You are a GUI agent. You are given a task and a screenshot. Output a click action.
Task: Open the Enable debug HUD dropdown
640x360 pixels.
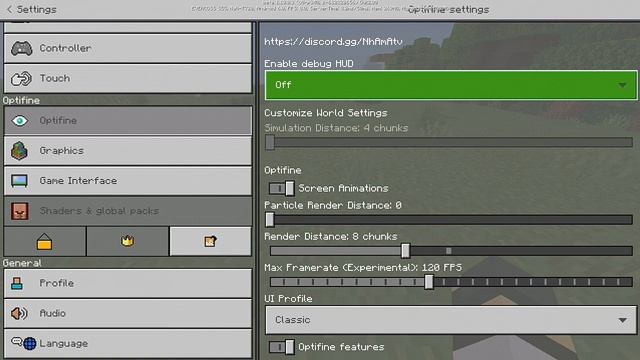point(451,85)
